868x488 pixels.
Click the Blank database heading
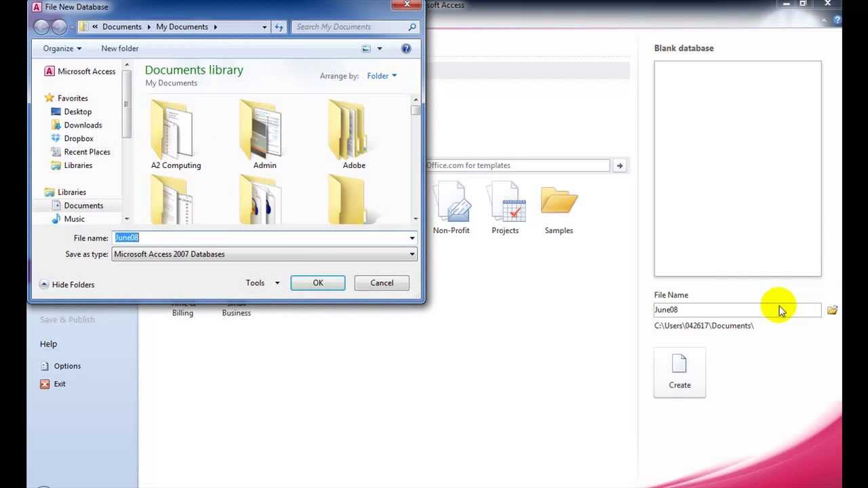coord(684,48)
